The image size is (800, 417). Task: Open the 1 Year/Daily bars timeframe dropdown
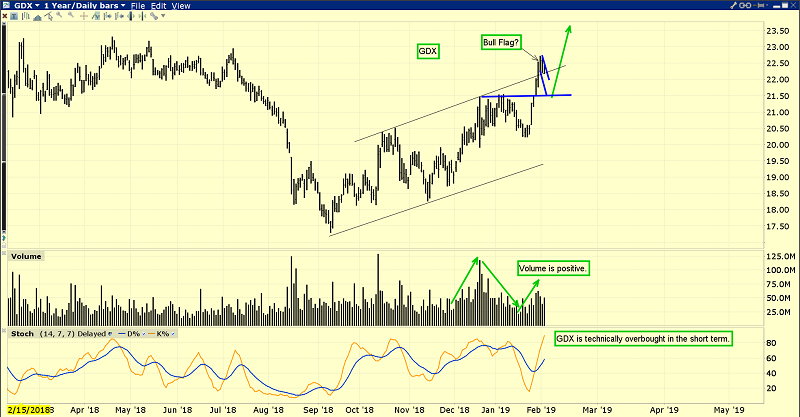pos(123,6)
